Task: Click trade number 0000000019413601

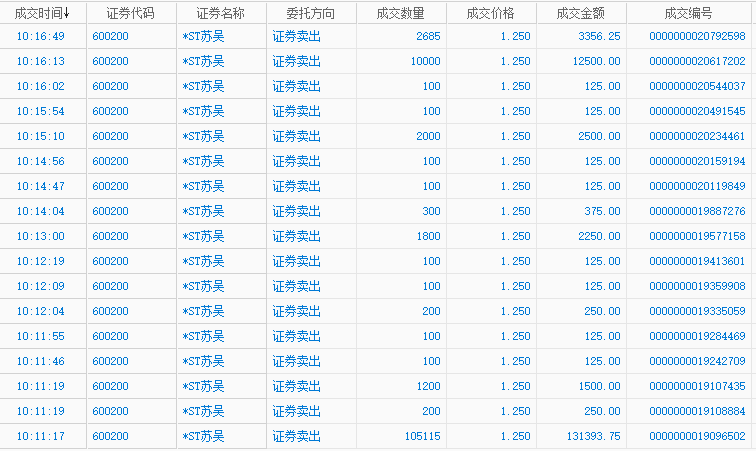Action: [697, 261]
